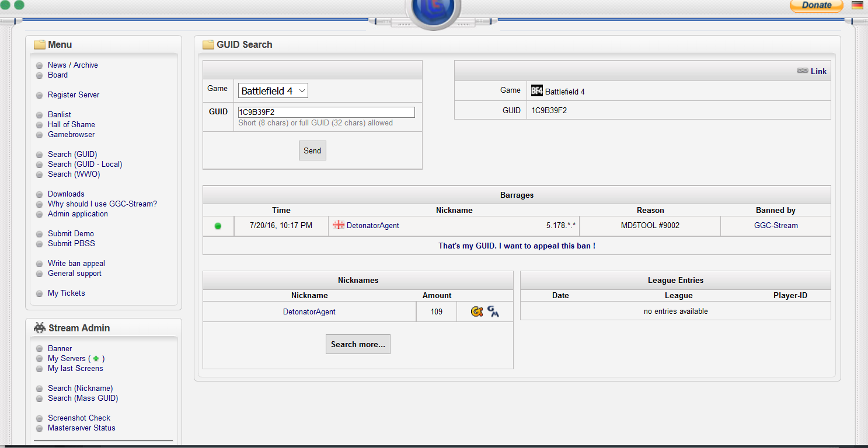This screenshot has height=448, width=868.
Task: Open Register Server menu item
Action: 74,94
